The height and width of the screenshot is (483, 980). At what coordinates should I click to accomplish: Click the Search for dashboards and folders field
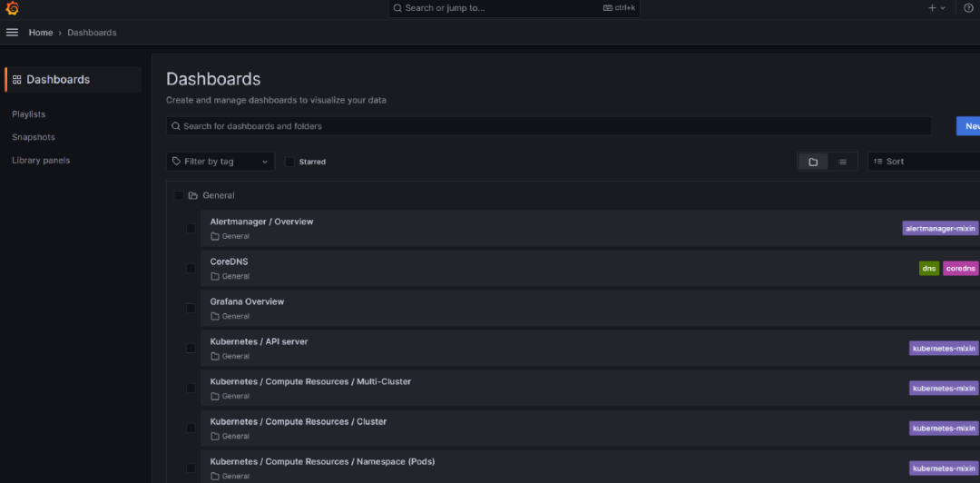click(x=549, y=126)
